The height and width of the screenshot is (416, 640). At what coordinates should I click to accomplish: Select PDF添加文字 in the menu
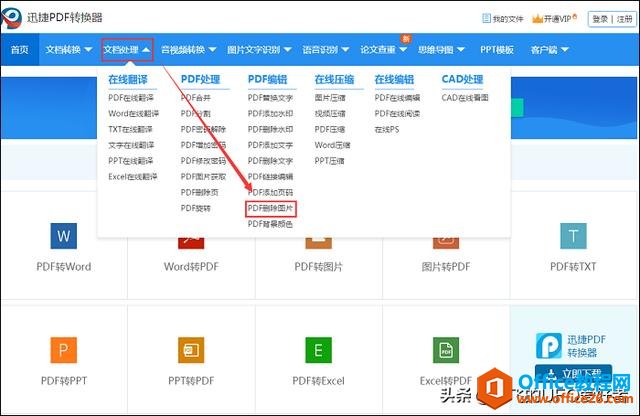270,145
